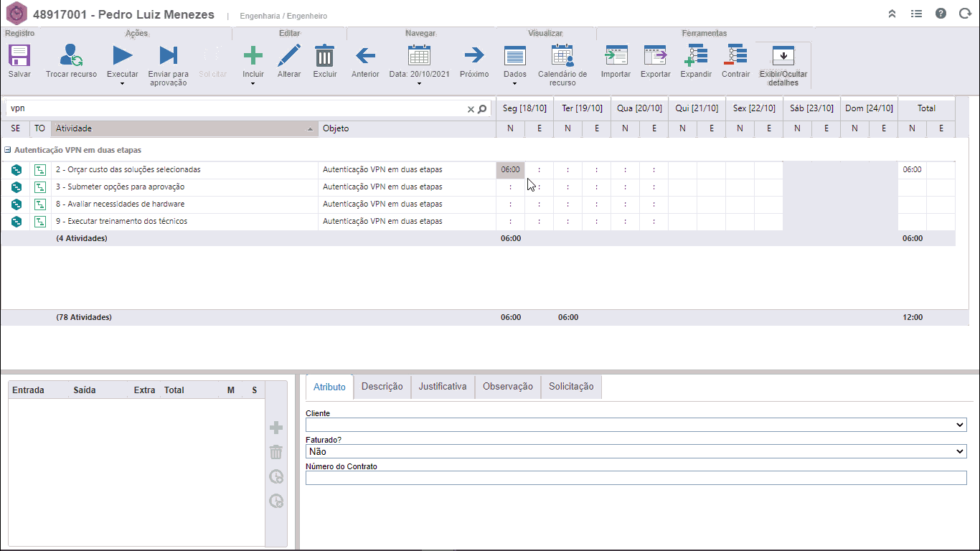Open the Executar dropdown arrow

click(123, 84)
